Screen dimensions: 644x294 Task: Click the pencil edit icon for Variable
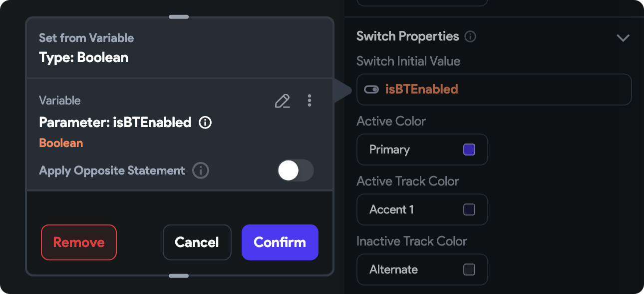283,101
